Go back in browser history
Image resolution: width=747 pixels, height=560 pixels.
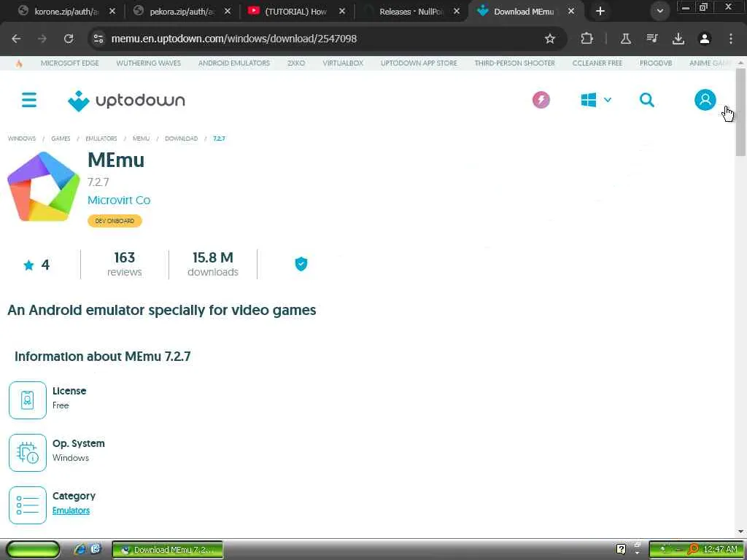(16, 39)
